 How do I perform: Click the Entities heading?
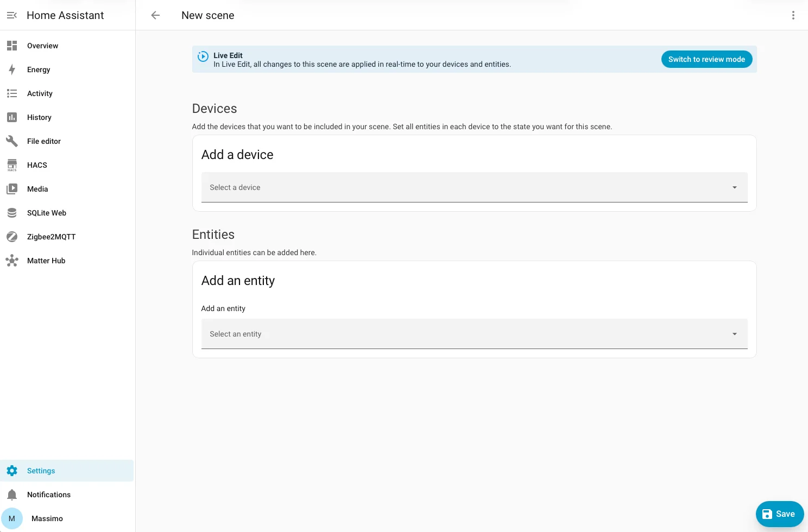[x=213, y=235]
